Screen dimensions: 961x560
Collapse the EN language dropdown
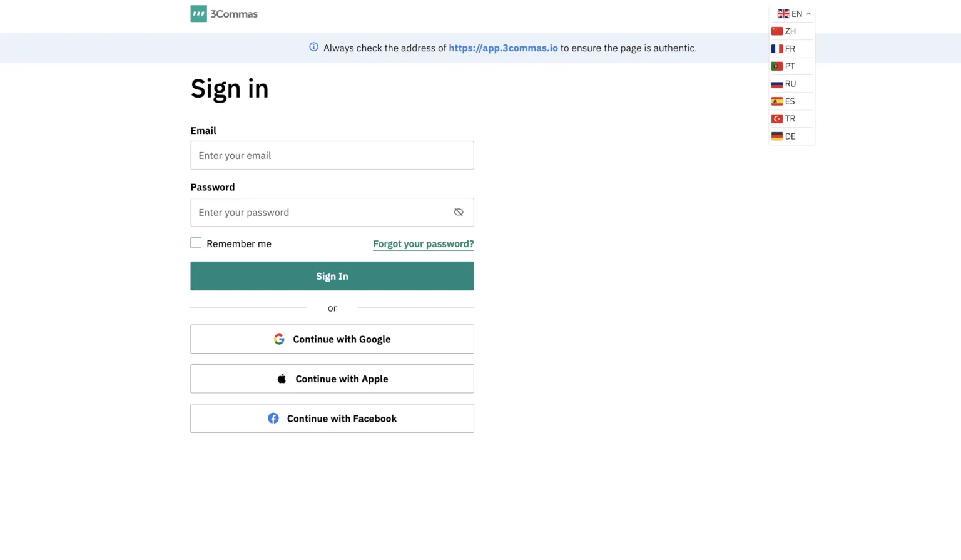click(x=794, y=14)
